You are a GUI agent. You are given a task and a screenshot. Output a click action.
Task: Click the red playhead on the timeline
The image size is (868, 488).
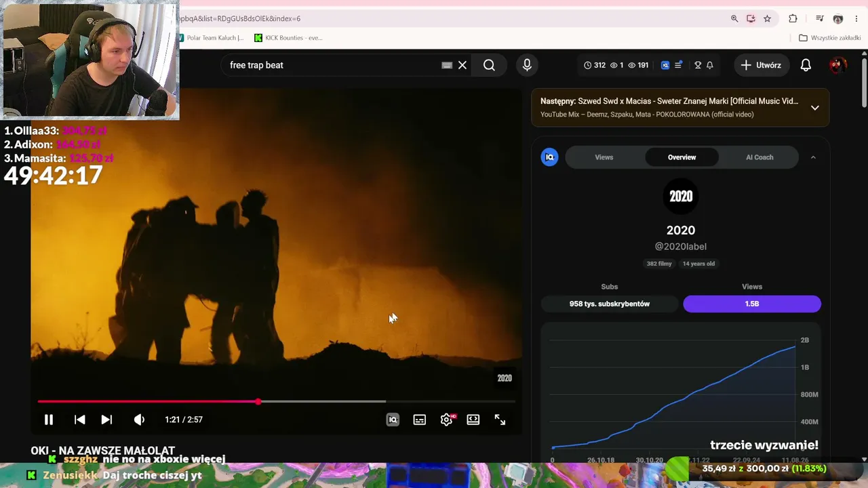point(258,402)
